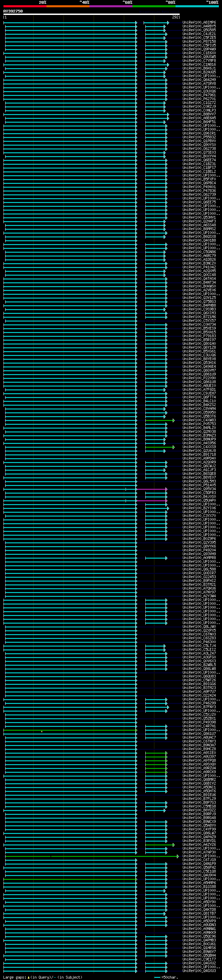Click the ~80% green color legend bar
Screen dimensions: 222x980
[x=154, y=6]
